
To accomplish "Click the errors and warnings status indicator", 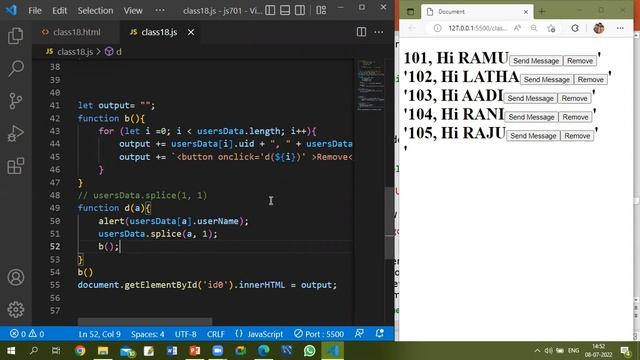I will coord(27,334).
